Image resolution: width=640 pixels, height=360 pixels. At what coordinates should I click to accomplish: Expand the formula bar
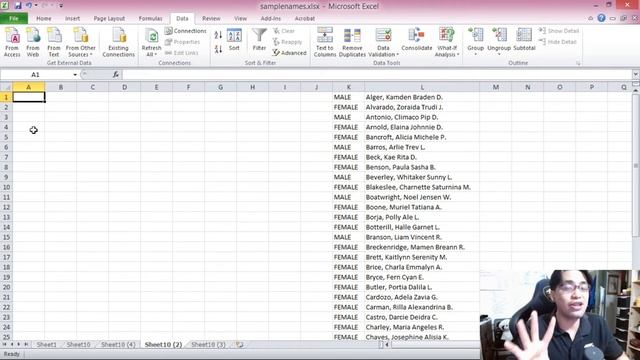(636, 75)
